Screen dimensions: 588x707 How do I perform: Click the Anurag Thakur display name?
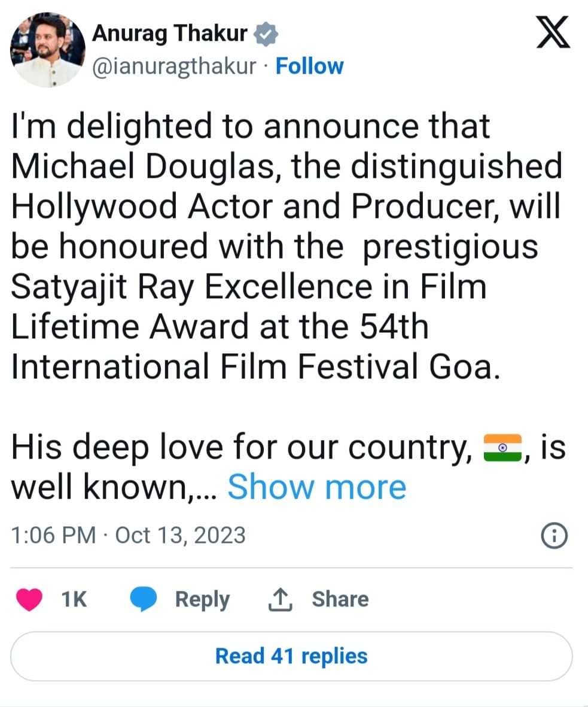point(169,35)
